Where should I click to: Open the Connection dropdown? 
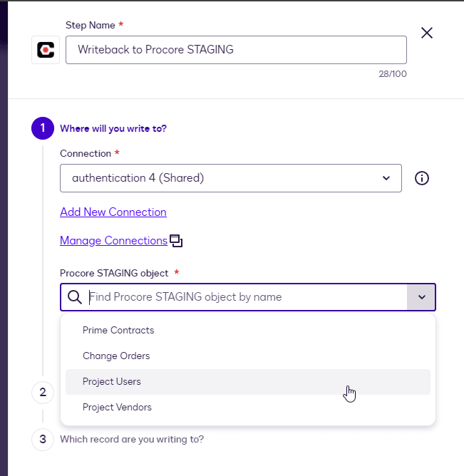coord(230,178)
